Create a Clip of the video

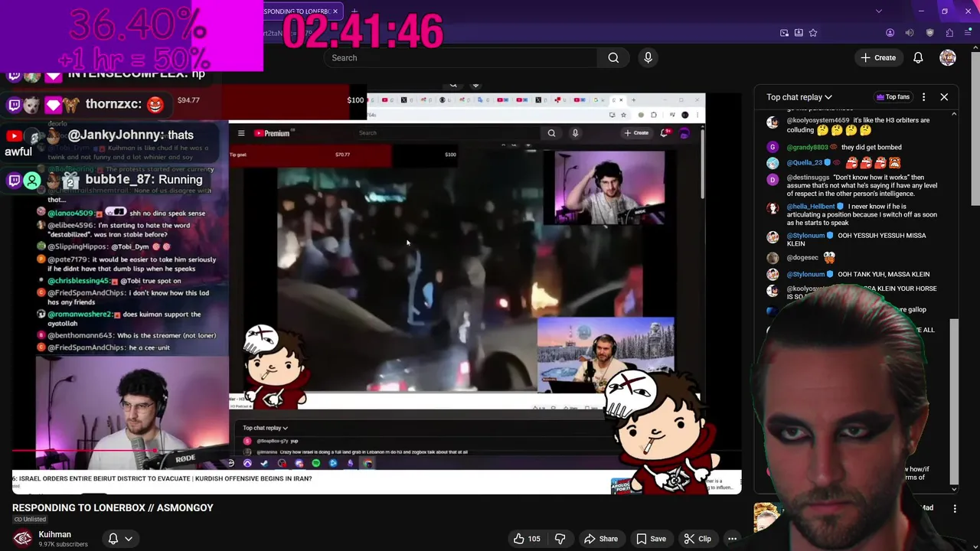tap(697, 539)
